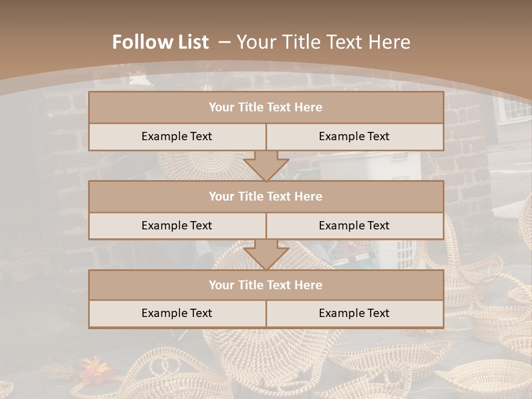Click middle-left 'Example Text' cell
The height and width of the screenshot is (399, 532).
coord(177,226)
